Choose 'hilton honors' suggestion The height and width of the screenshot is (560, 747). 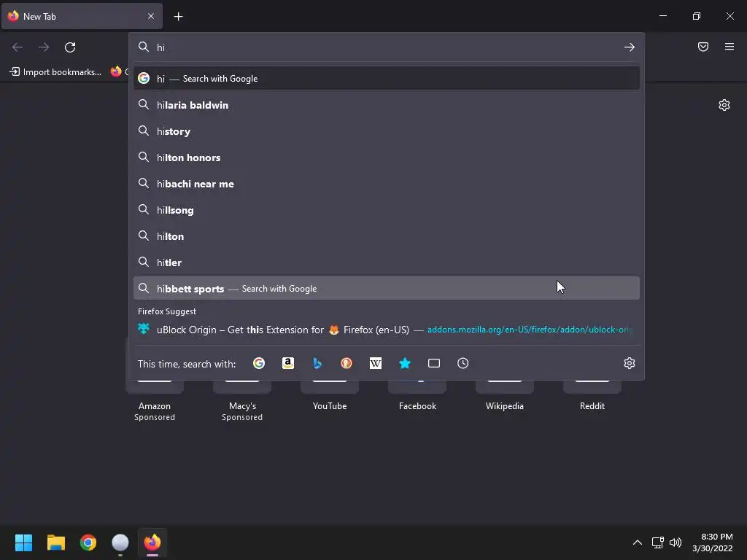pyautogui.click(x=386, y=157)
